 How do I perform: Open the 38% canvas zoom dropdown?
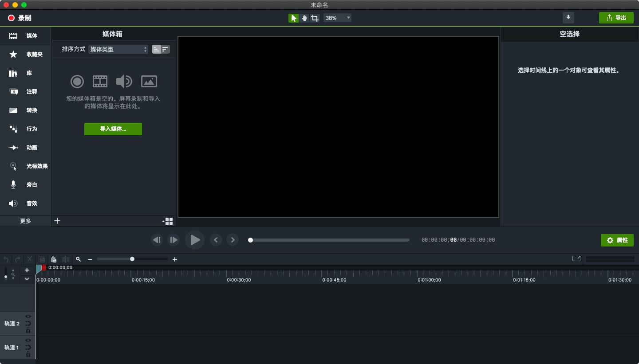click(337, 18)
